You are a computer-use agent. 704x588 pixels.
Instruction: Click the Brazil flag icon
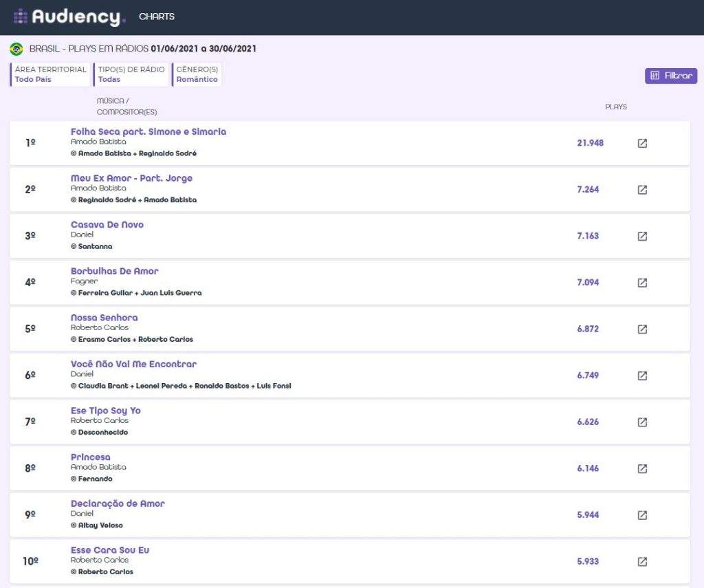16,49
